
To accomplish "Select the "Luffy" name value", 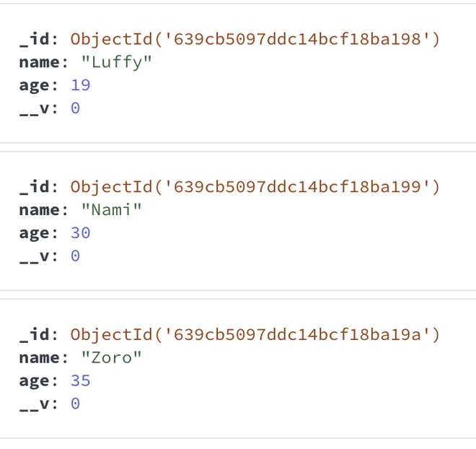I will (x=117, y=62).
